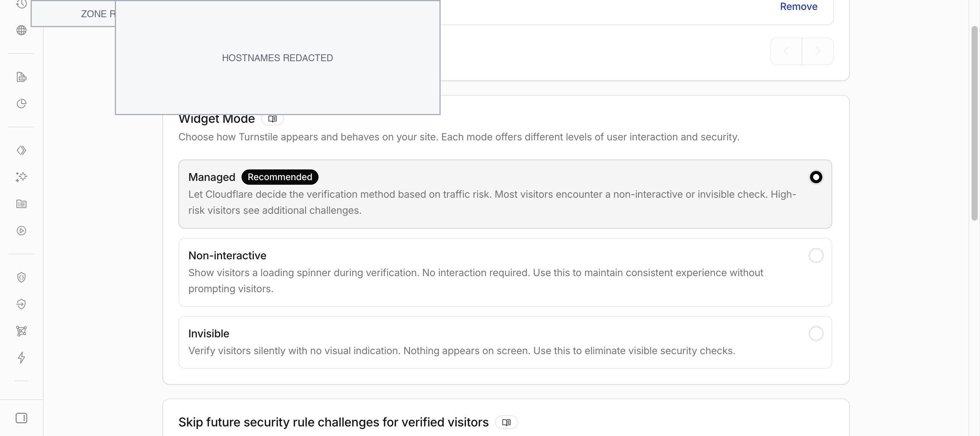Image resolution: width=980 pixels, height=436 pixels.
Task: Open the lightning bolt icon in sidebar
Action: click(x=21, y=358)
